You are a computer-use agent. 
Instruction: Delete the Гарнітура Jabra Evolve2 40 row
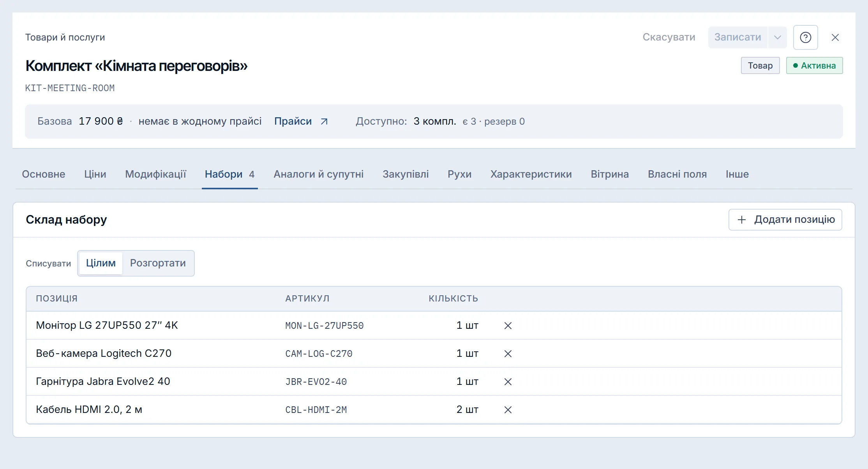[x=508, y=382]
